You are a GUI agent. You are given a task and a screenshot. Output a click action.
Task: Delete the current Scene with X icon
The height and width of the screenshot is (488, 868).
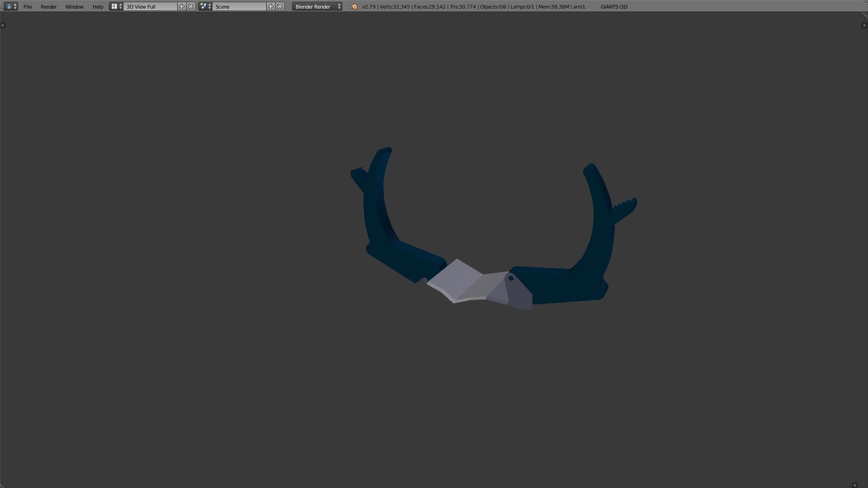click(x=280, y=6)
